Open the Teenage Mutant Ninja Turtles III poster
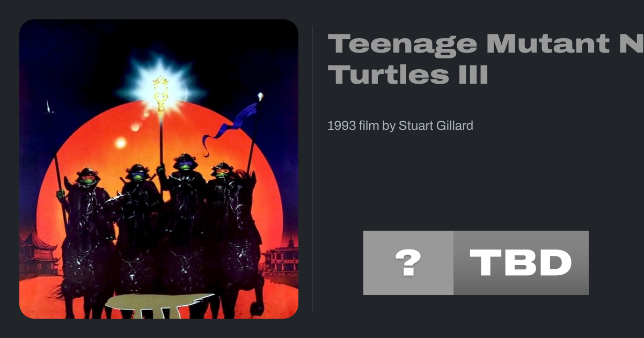Viewport: 644px width, 338px height. tap(159, 169)
